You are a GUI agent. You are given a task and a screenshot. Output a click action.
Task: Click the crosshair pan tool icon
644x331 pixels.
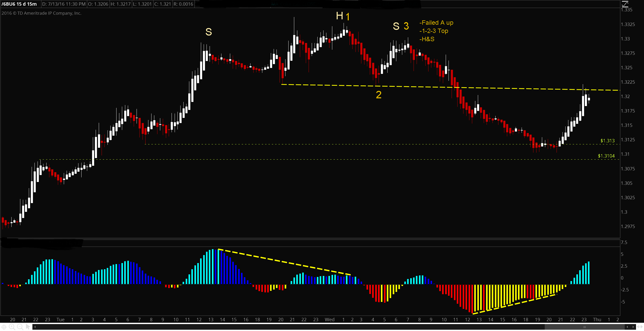[4, 327]
